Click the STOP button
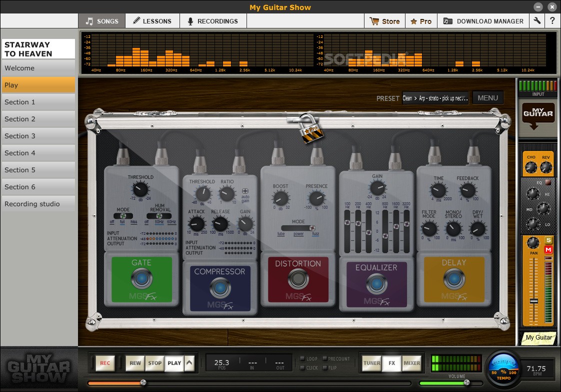Viewport: 561px width, 392px height. pyautogui.click(x=155, y=363)
